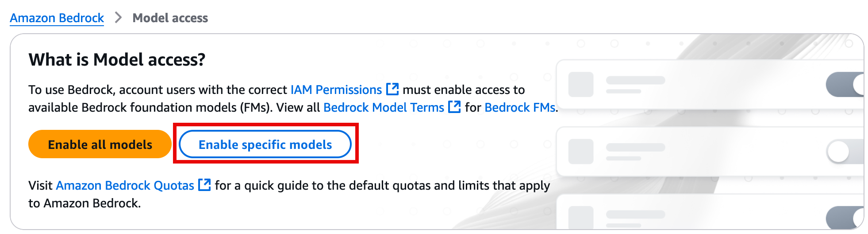Click the breadcrumb chevron separator arrow
Viewport: 868px width, 234px height.
tap(118, 18)
